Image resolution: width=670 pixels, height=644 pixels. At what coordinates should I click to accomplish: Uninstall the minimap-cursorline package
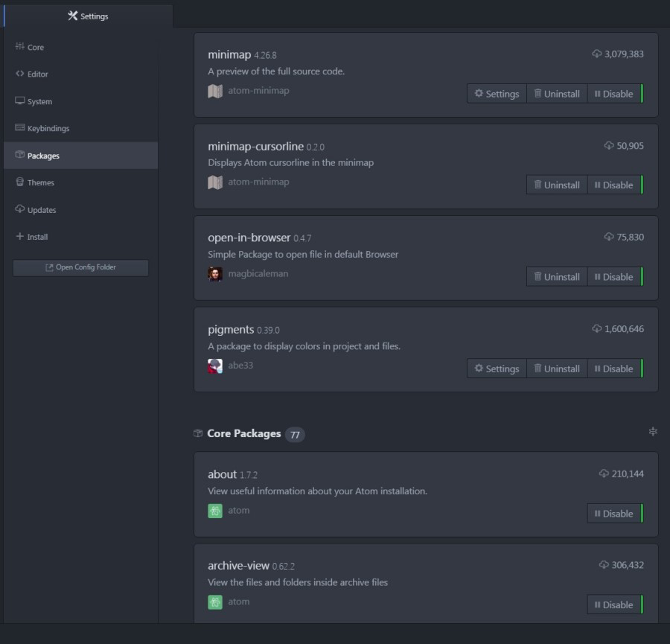(557, 185)
